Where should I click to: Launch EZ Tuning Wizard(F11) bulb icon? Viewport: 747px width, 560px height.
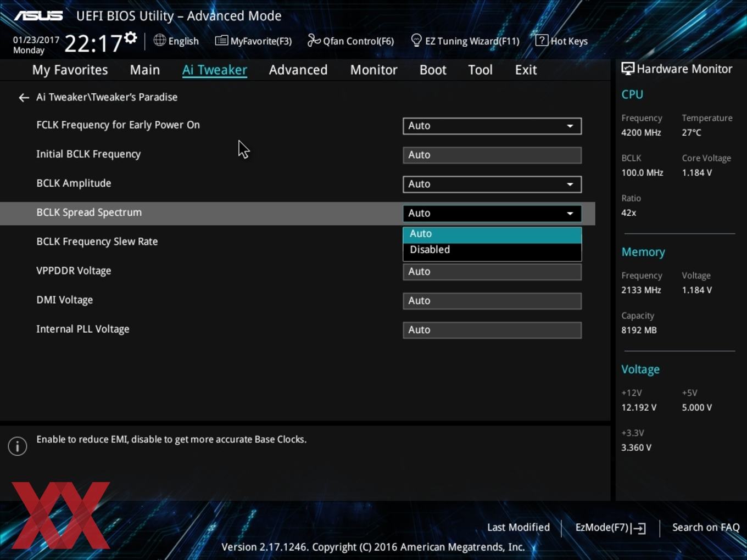coord(416,41)
